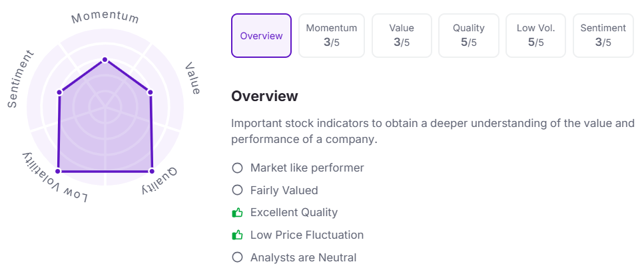Image resolution: width=644 pixels, height=270 pixels.
Task: Switch to the Value 3/5 tab
Action: [402, 36]
